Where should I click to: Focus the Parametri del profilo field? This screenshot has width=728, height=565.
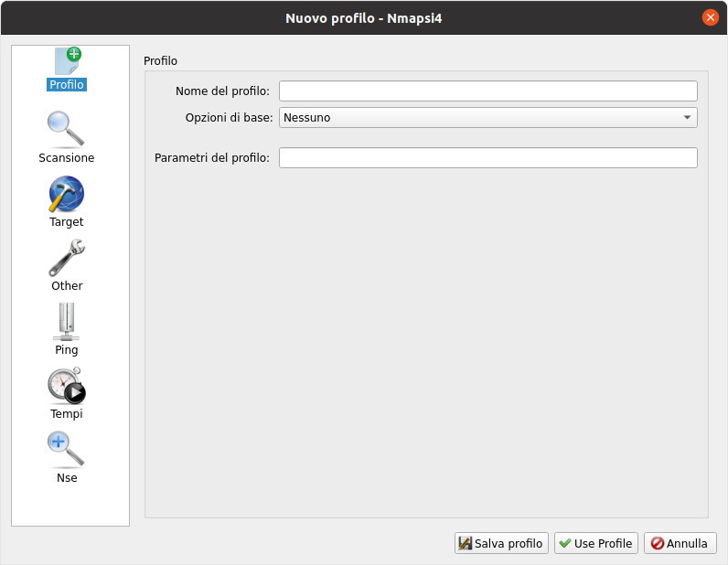click(x=488, y=158)
